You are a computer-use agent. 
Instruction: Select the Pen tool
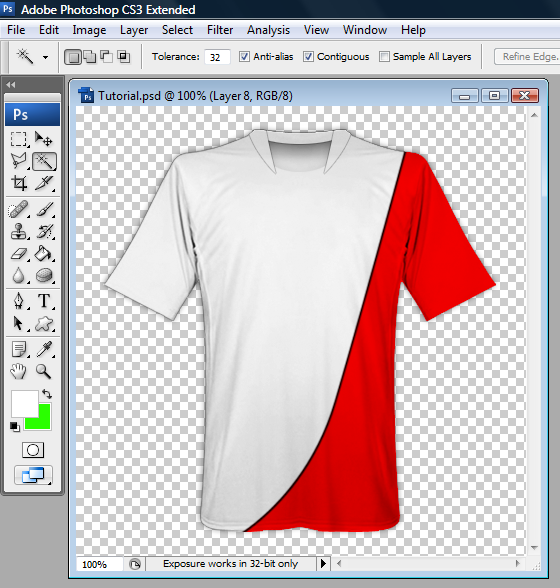tap(19, 301)
